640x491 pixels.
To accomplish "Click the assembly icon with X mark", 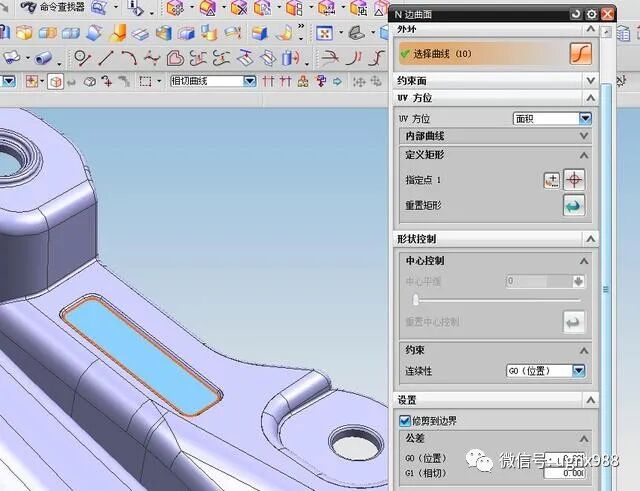I will click(x=239, y=8).
